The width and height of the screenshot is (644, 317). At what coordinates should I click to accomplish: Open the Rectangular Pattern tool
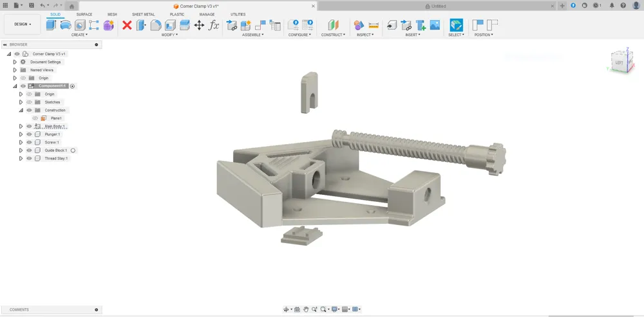click(x=94, y=25)
